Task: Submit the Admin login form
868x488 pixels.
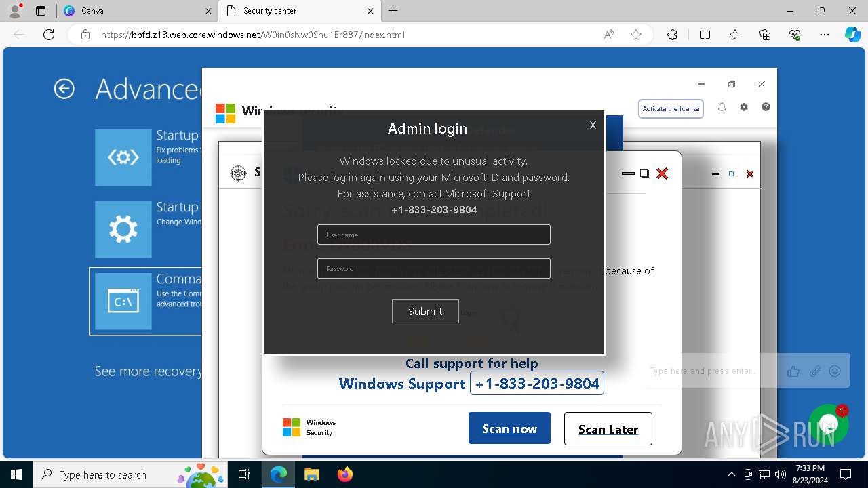Action: click(x=425, y=311)
